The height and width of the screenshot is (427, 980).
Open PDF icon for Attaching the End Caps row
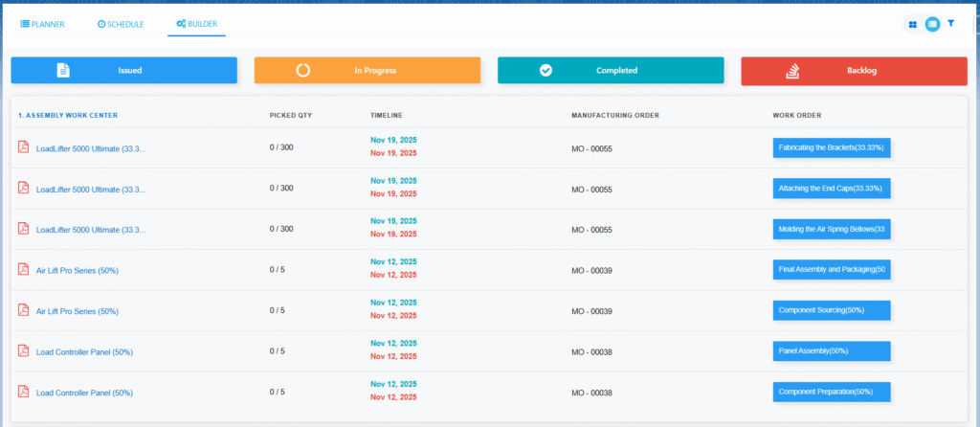(24, 189)
